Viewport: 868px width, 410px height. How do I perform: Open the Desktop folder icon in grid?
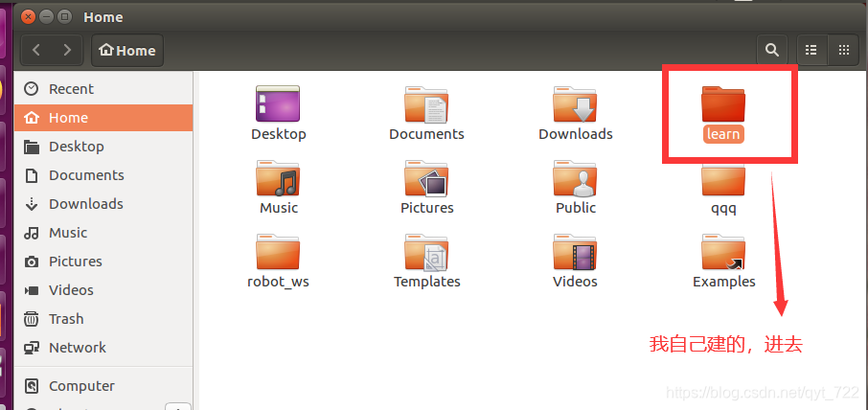(278, 103)
